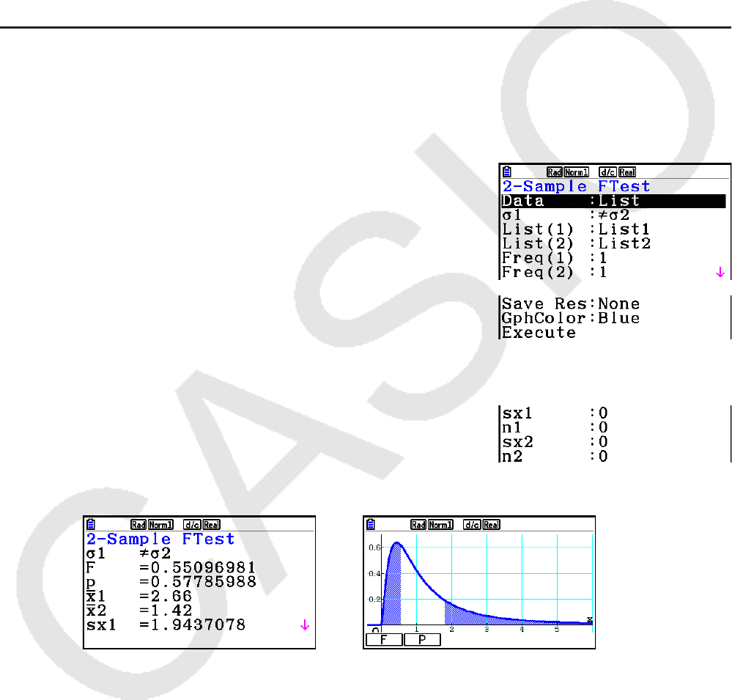Click Real indicator in graph screen status bar

click(491, 525)
